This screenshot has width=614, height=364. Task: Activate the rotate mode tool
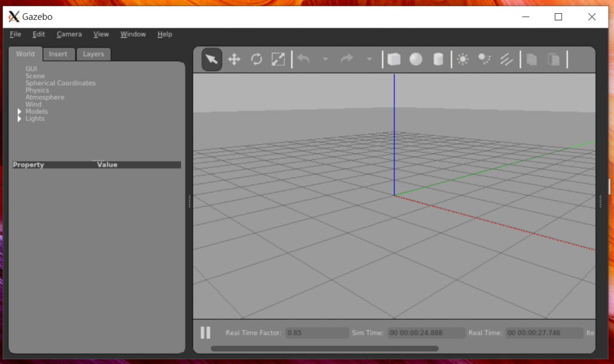pyautogui.click(x=257, y=59)
